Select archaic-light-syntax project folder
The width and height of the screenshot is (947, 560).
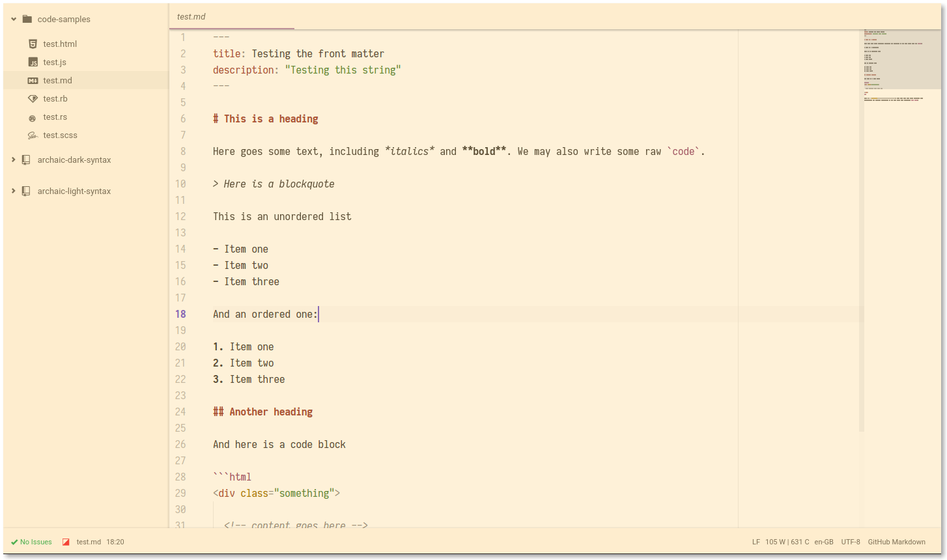(74, 191)
